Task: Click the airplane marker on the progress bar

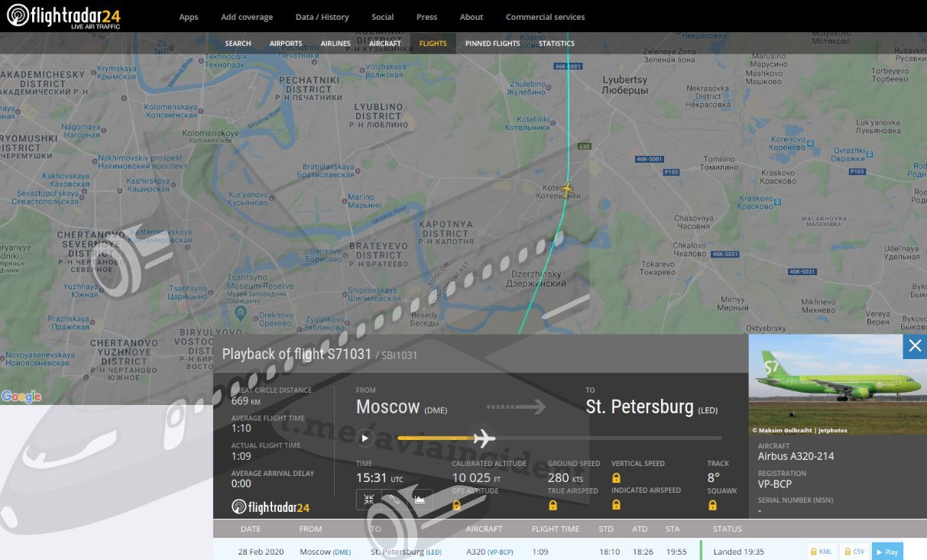Action: pyautogui.click(x=484, y=438)
